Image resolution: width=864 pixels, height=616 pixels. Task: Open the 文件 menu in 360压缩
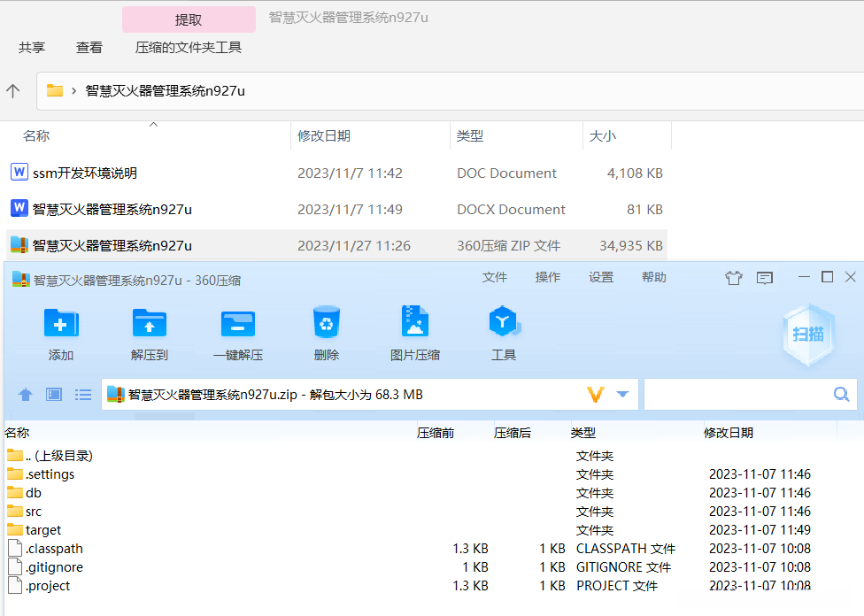pos(494,277)
